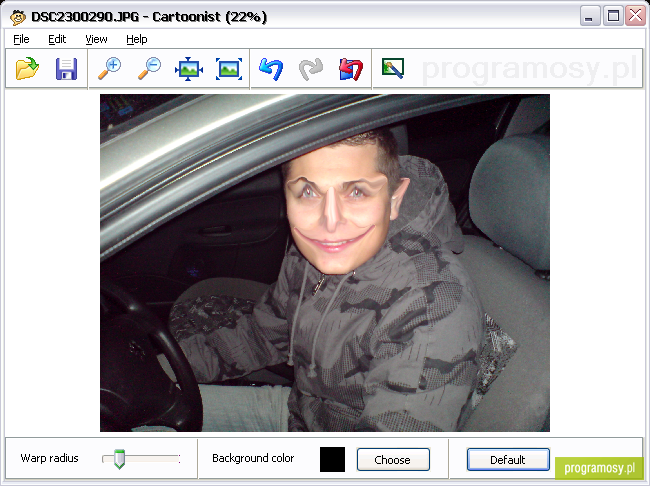Save image with the floppy disk icon
Screen dimensions: 650x486
click(x=66, y=69)
